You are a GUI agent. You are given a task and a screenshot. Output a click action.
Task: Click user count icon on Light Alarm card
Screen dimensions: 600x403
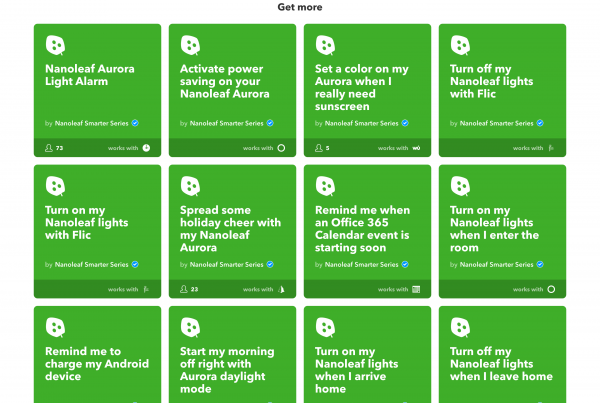point(49,148)
